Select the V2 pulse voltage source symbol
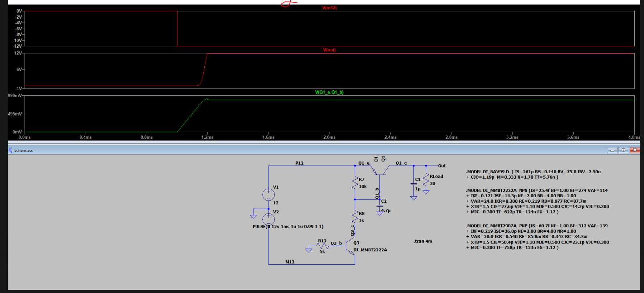 click(x=269, y=219)
